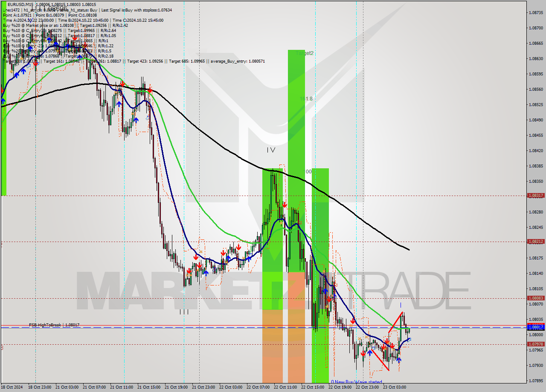546x392 pixels.
Task: Click the 1.08700 price axis label
Action: (x=536, y=28)
